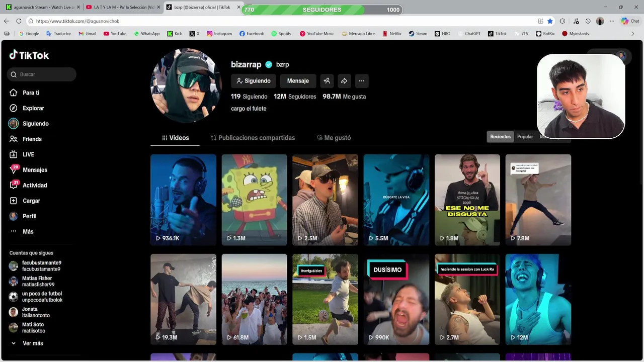Select the Videos tab
This screenshot has width=644, height=362.
175,138
